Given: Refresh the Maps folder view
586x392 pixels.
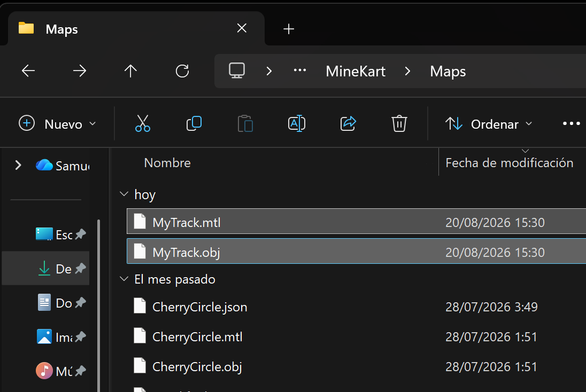Looking at the screenshot, I should click(x=182, y=70).
